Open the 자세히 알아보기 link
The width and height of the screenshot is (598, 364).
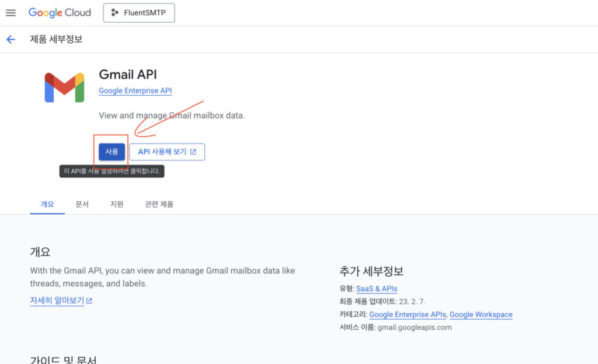coord(61,300)
